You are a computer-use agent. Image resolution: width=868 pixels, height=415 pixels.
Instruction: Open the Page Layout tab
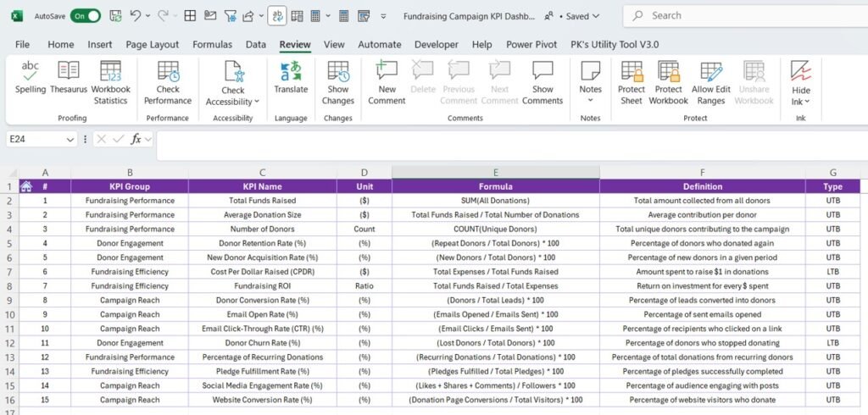tap(153, 45)
